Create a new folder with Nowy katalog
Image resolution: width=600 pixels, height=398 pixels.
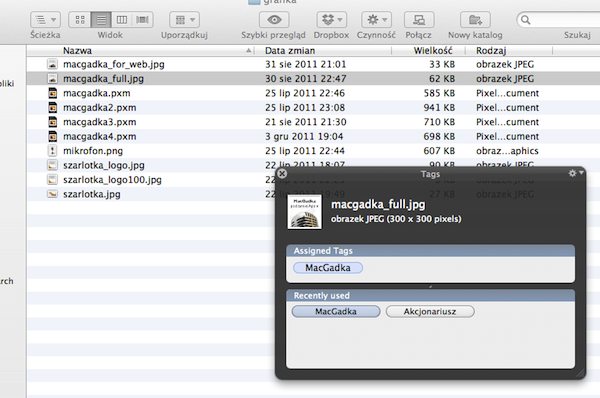coord(475,20)
